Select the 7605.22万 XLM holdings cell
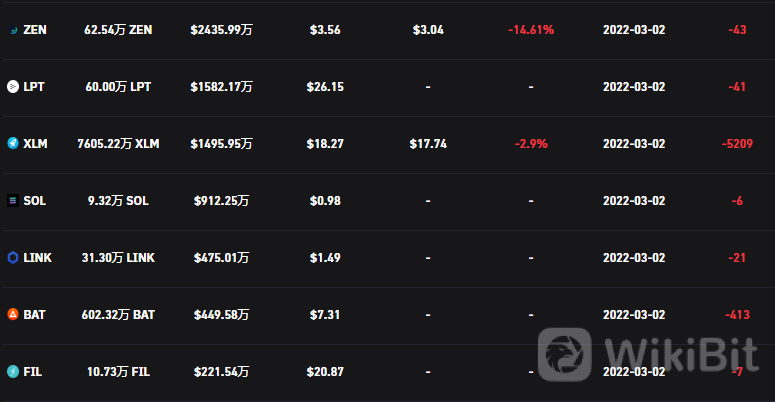This screenshot has height=402, width=775. (118, 144)
